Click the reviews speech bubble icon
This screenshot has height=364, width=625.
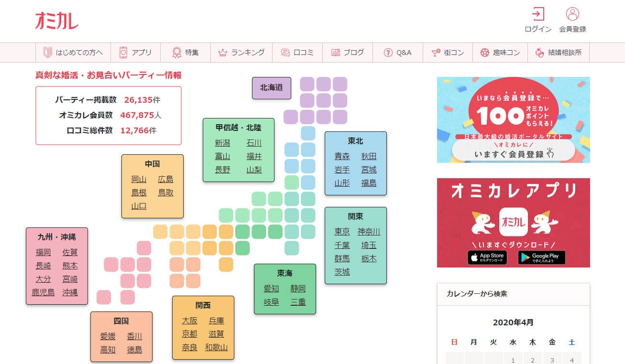(x=285, y=53)
